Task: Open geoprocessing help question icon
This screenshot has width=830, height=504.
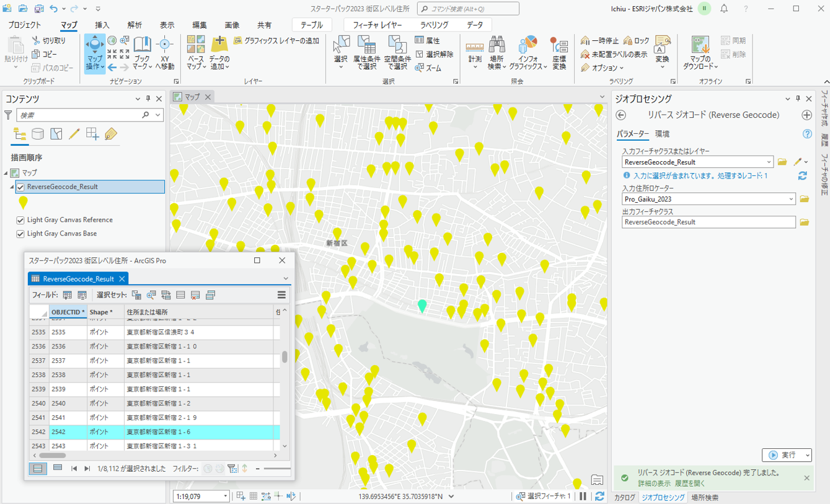Action: (x=807, y=134)
